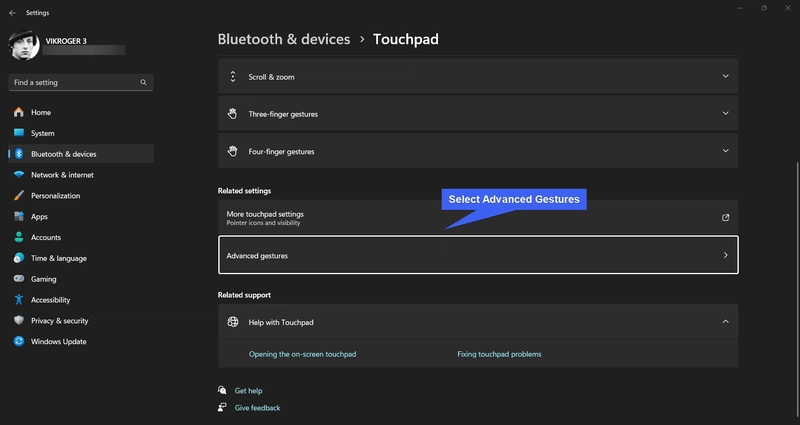Image resolution: width=800 pixels, height=425 pixels.
Task: Select the Advanced gestures option
Action: click(x=477, y=256)
